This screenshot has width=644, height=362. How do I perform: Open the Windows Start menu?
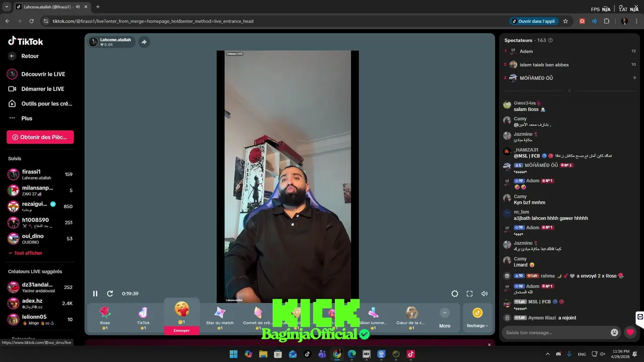233,354
